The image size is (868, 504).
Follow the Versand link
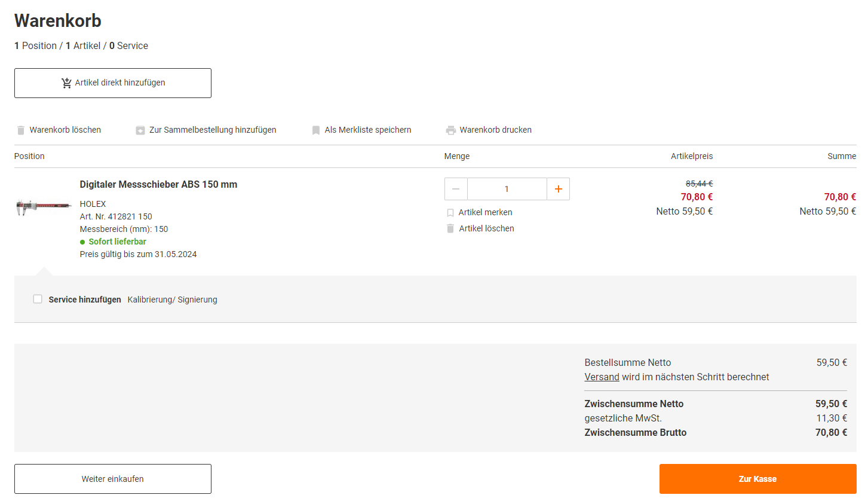[602, 377]
